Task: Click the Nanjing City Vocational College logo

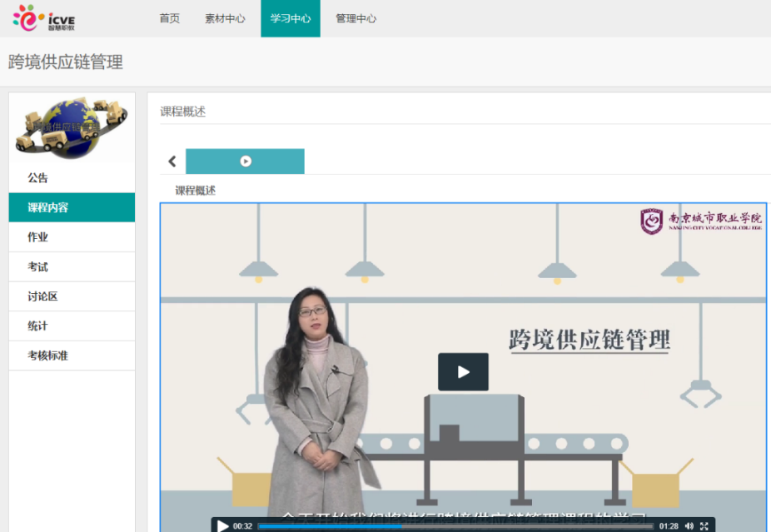Action: (701, 221)
